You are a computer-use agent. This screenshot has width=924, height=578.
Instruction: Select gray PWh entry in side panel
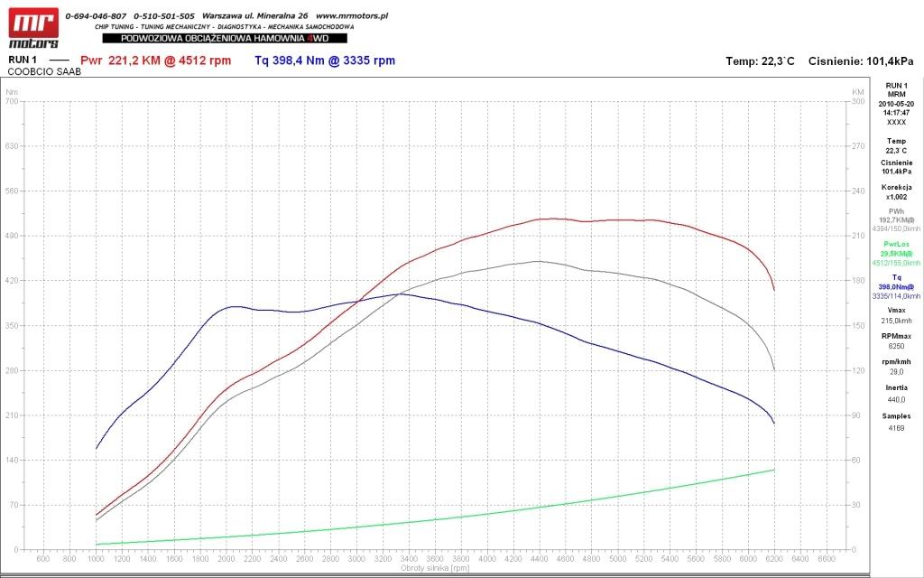(x=896, y=220)
